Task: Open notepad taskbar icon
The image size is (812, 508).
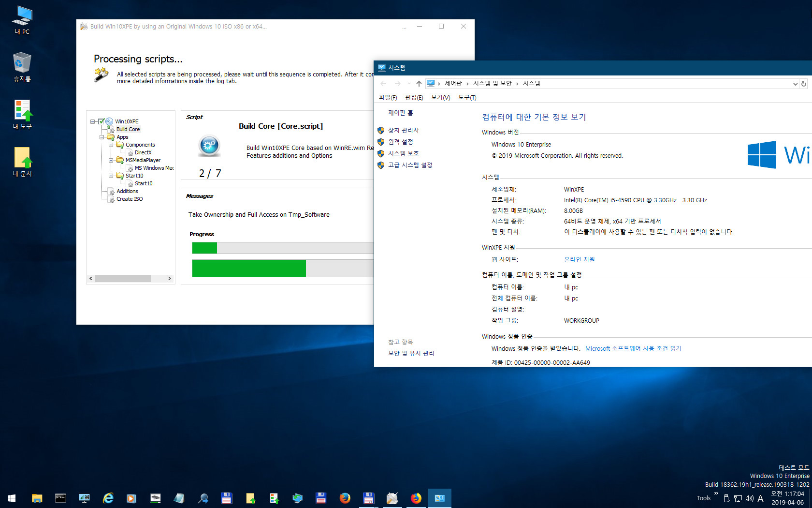Action: pos(179,498)
